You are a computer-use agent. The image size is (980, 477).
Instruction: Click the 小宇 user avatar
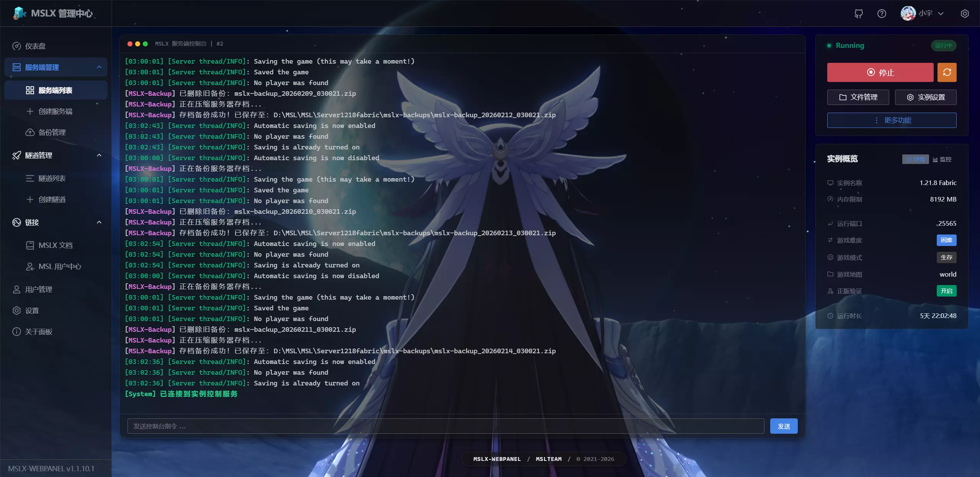(908, 13)
